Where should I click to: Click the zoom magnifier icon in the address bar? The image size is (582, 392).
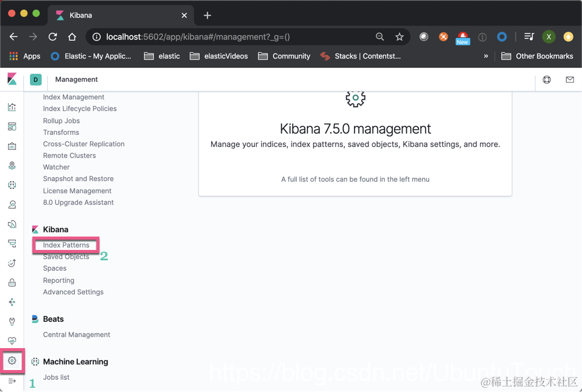(379, 37)
